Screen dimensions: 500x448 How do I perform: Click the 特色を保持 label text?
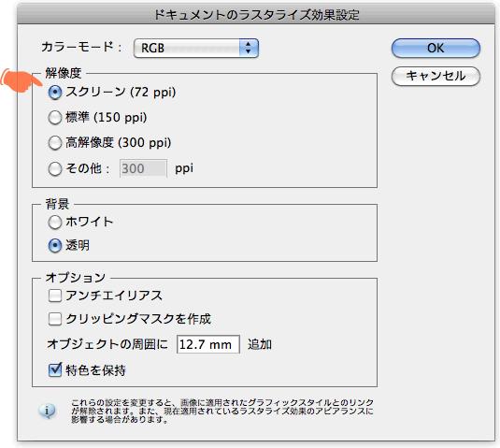[x=95, y=370]
